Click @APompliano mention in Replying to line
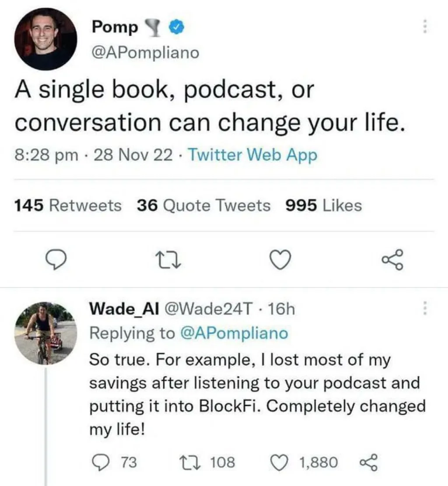The image size is (448, 486). click(x=234, y=333)
